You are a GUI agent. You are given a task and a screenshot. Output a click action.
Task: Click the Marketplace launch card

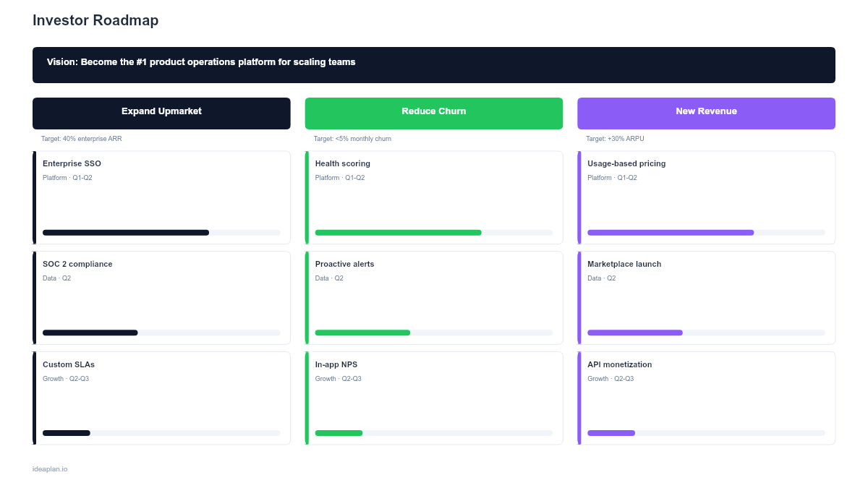(x=706, y=297)
